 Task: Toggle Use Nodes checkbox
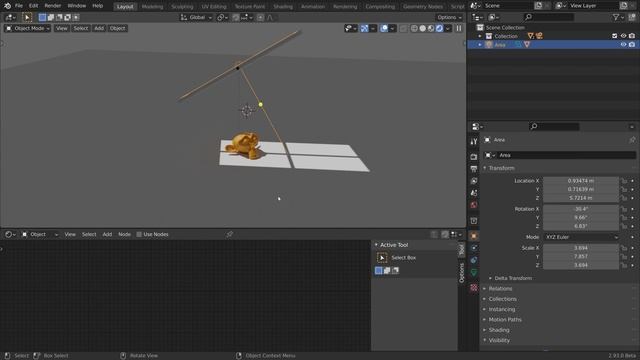[x=139, y=234]
